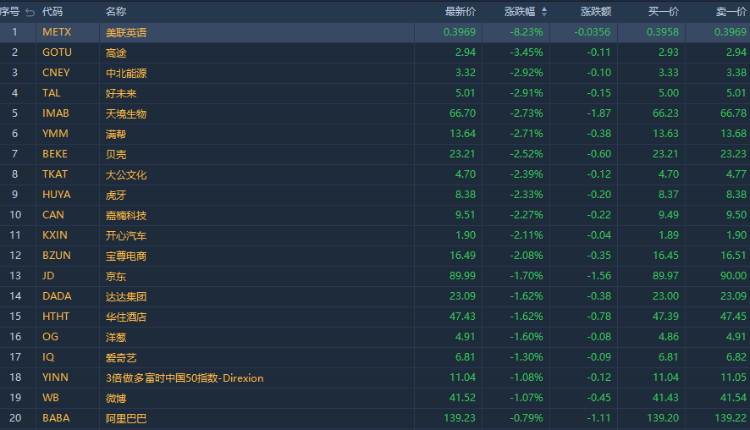The height and width of the screenshot is (430, 750).
Task: Toggle sort arrows on 涨跌幅 column
Action: [544, 12]
